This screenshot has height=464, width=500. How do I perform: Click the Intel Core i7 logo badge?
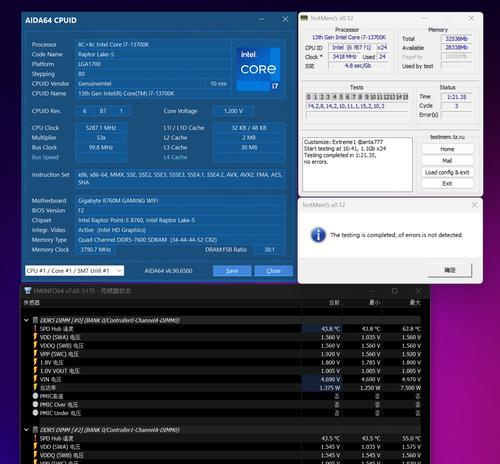258,69
